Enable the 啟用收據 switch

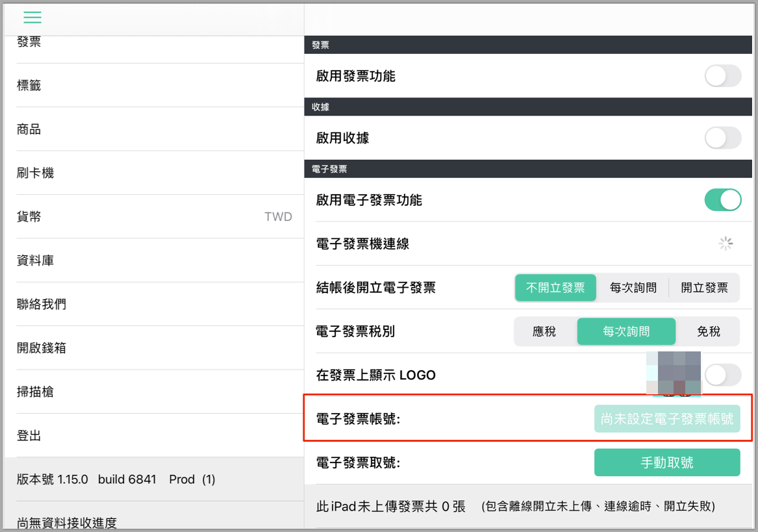(723, 138)
